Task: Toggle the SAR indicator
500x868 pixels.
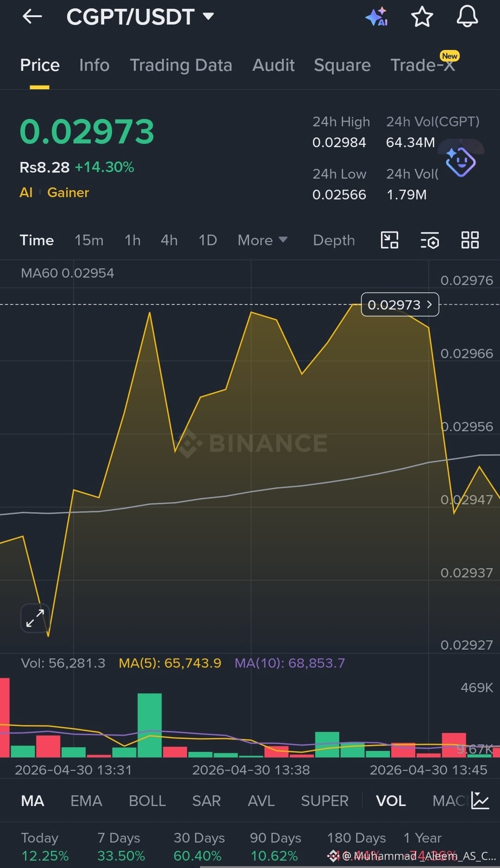Action: point(206,801)
